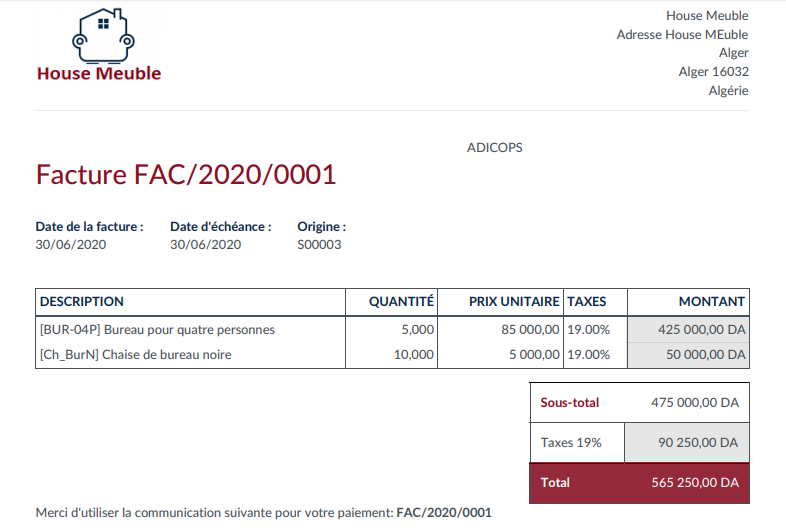This screenshot has height=528, width=786.
Task: Click the QUANTITÉ column header
Action: point(401,301)
